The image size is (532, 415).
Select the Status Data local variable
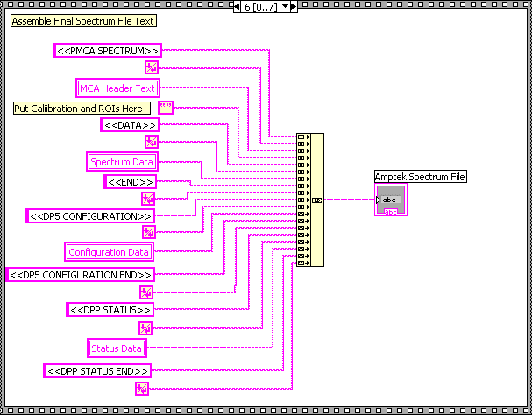[117, 348]
